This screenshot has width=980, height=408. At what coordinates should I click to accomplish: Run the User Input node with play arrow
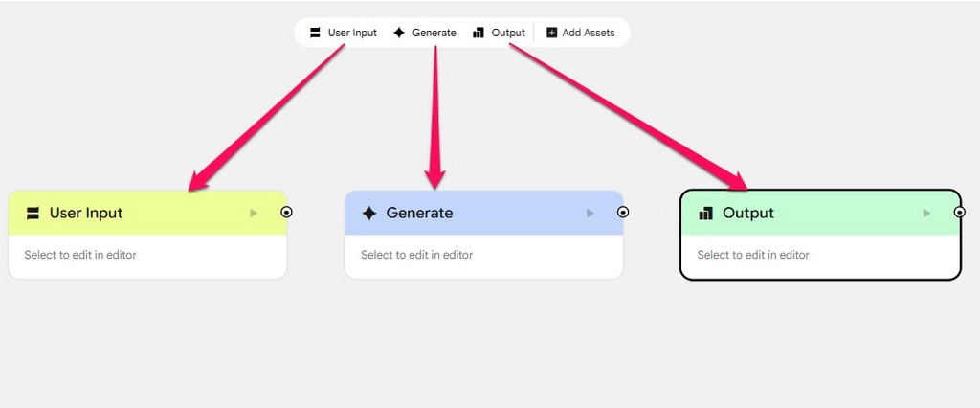[x=254, y=213]
